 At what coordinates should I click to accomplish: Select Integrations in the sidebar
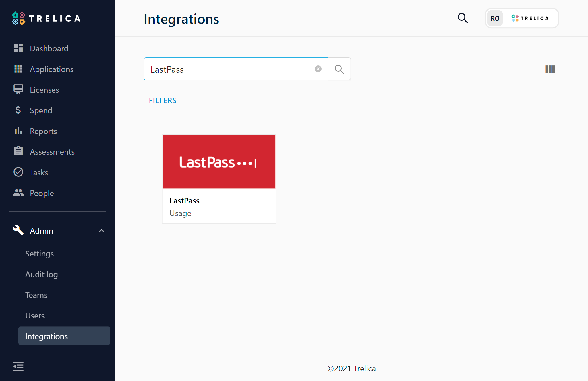47,336
